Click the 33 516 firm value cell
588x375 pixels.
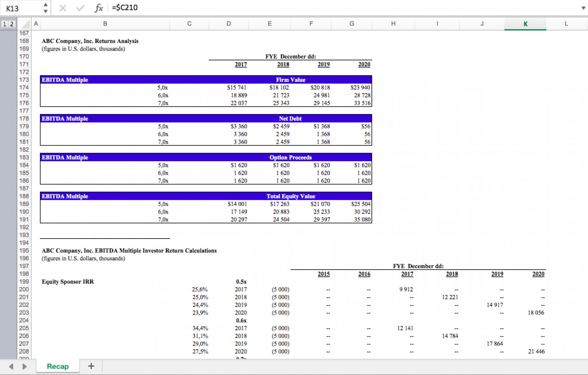pos(362,103)
